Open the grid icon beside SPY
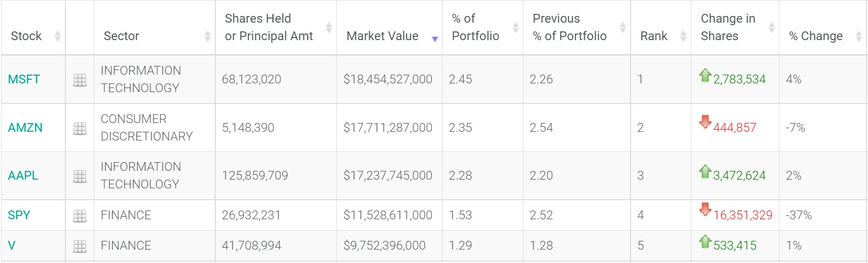The image size is (868, 263). click(x=80, y=216)
